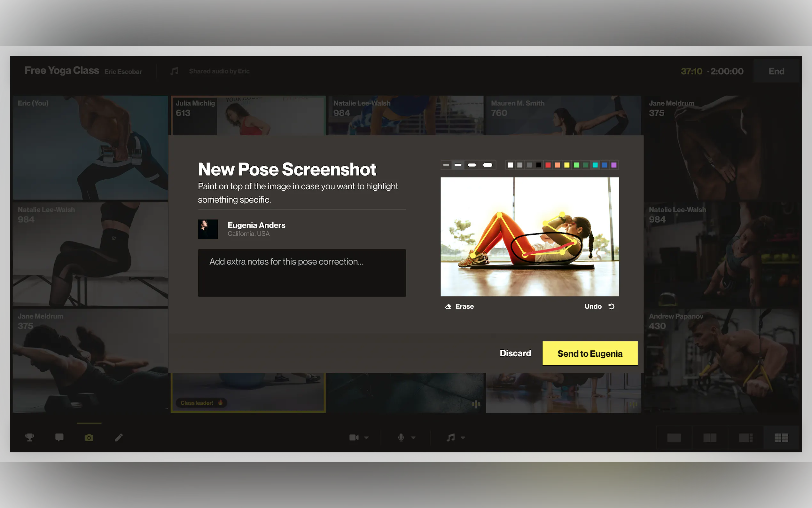Click the Discard button
Viewport: 812px width, 508px height.
515,353
